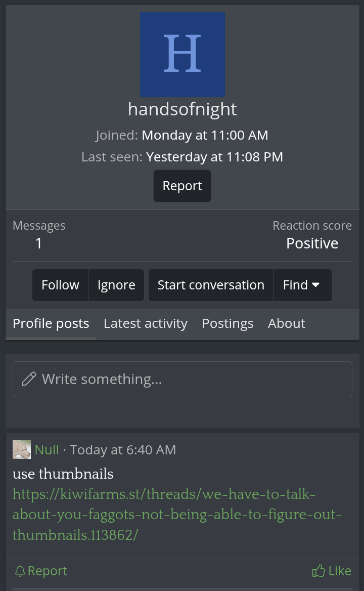This screenshot has height=591, width=364.
Task: Click the "Today at 6:40 AM" timestamp
Action: 123,450
